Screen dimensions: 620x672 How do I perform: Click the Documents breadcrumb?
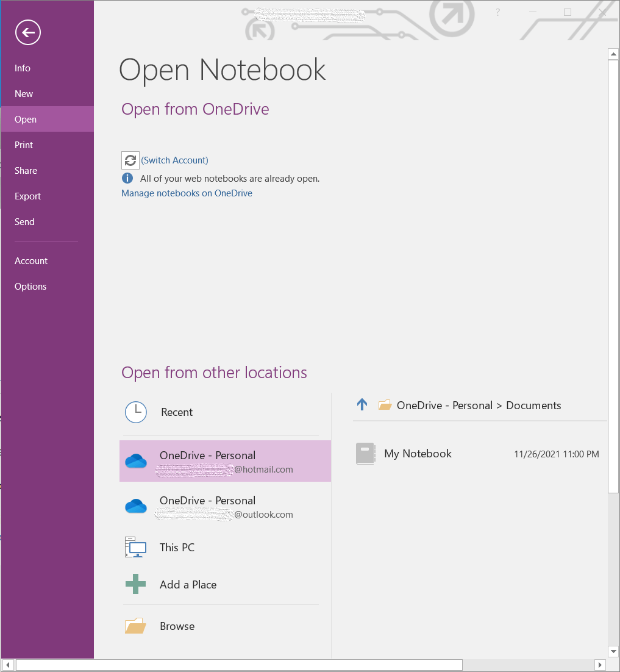533,406
